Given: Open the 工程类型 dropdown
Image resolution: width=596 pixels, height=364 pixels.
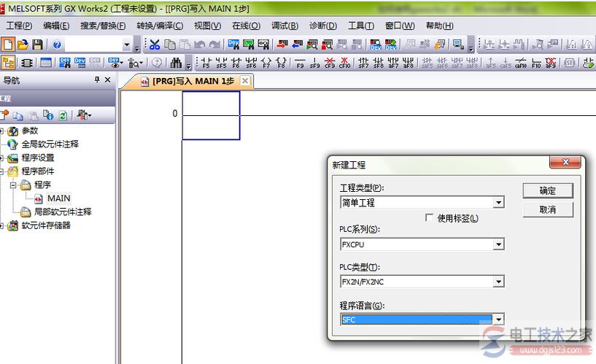Looking at the screenshot, I should coord(499,203).
